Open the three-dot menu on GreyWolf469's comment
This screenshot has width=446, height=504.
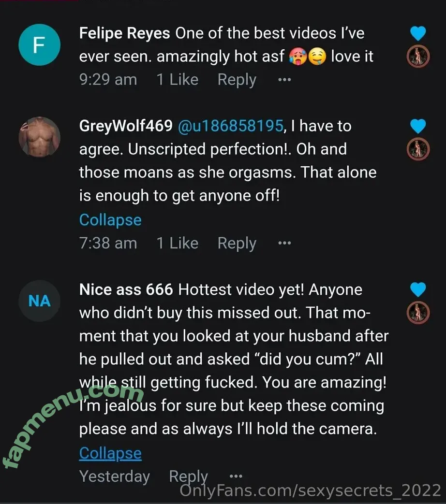click(284, 243)
